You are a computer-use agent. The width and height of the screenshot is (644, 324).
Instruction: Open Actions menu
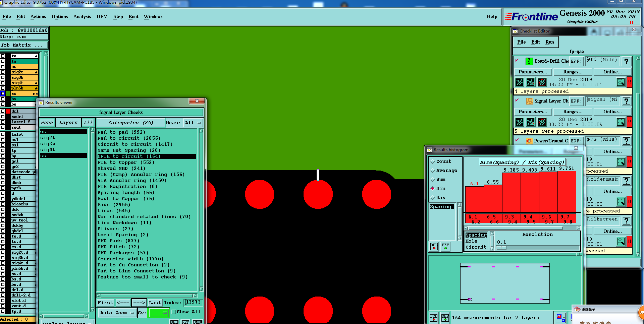pos(38,17)
